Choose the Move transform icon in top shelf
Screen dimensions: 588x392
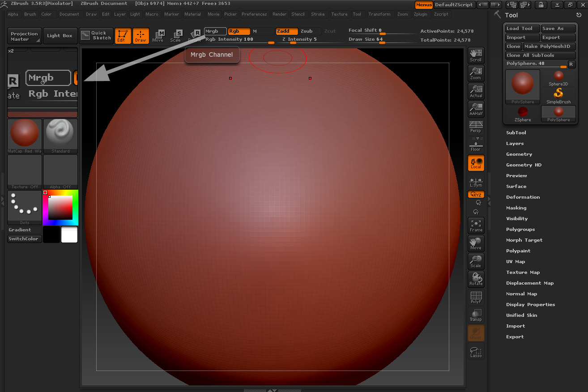tap(158, 36)
